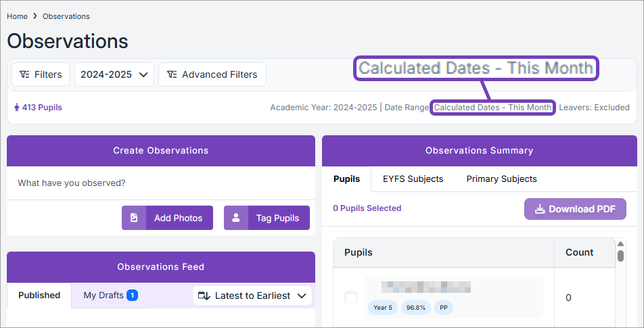The image size is (644, 328).
Task: Show the Published observations tab
Action: point(39,296)
